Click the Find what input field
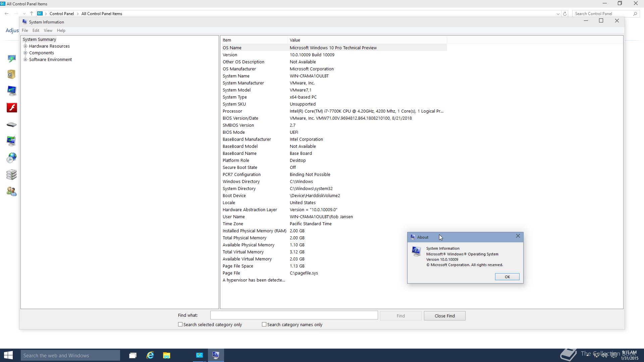Viewport: 644px width, 362px height. point(294,315)
